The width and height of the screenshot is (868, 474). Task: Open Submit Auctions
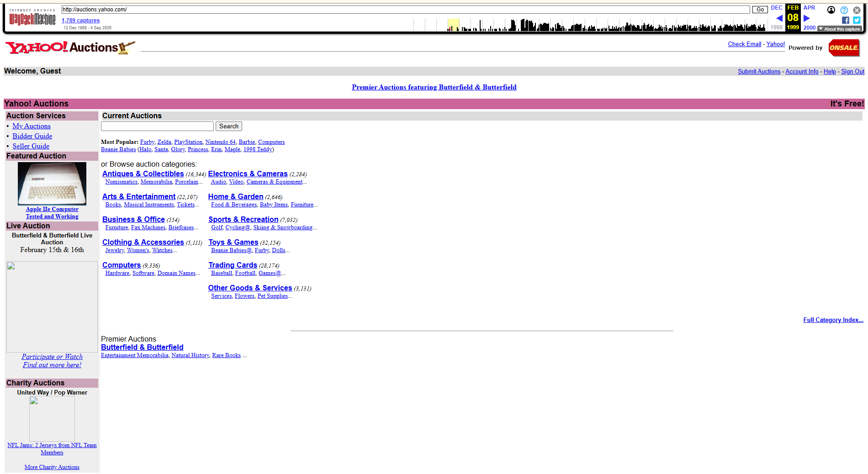pyautogui.click(x=759, y=72)
